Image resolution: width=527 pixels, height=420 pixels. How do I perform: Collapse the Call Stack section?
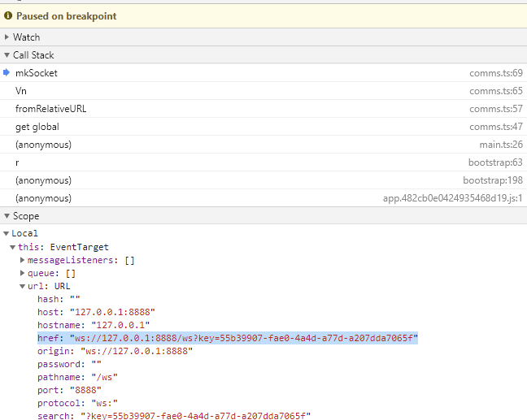click(x=7, y=55)
